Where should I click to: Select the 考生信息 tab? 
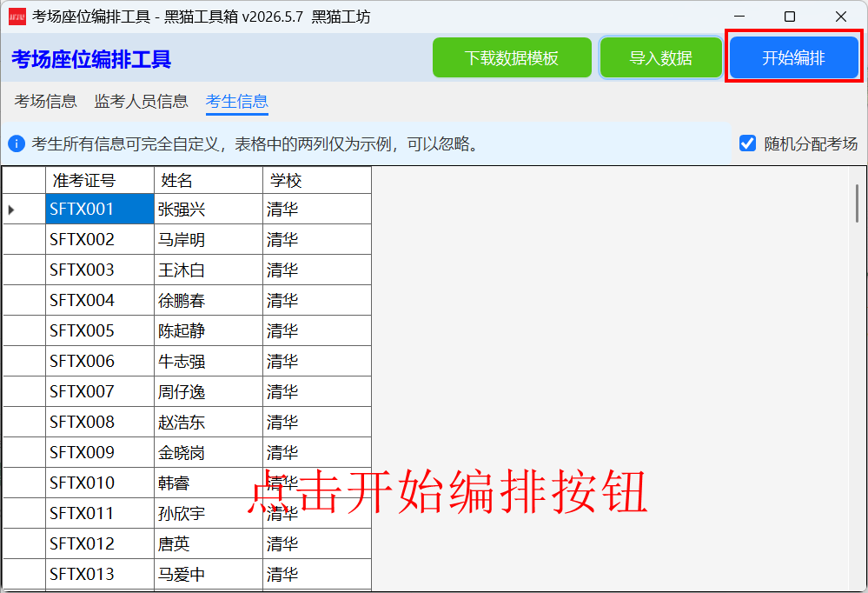237,102
